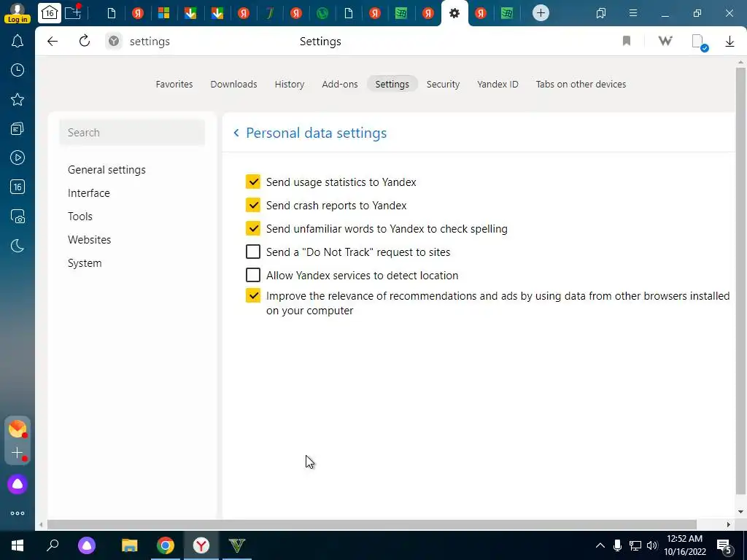Go back via Personal data settings chevron

point(236,133)
